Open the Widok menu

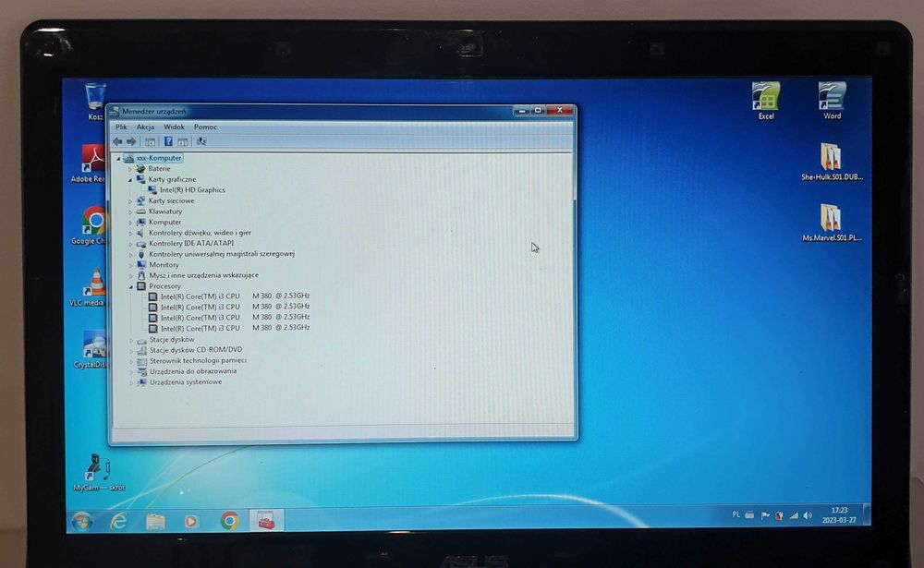174,127
